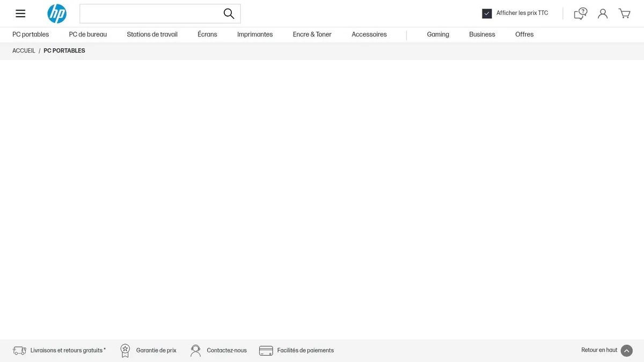Open the Encre & Toner menu
Screen dimensions: 644x362
[x=312, y=34]
